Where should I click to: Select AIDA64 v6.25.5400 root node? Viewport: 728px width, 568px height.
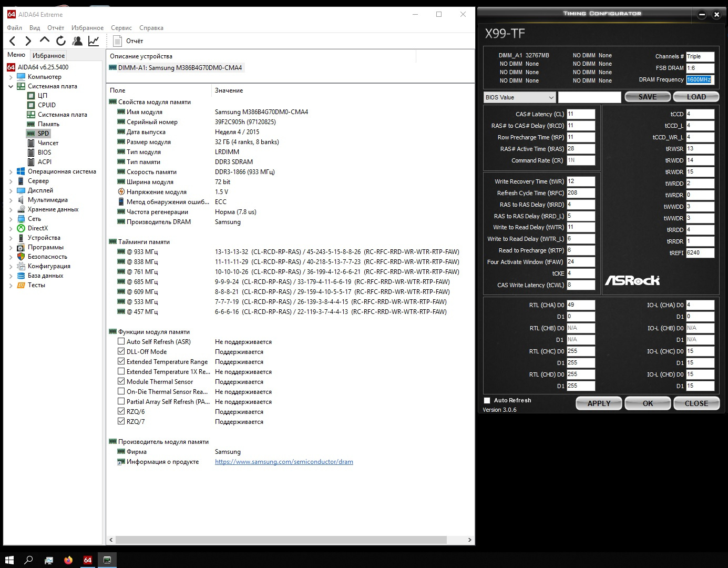(x=43, y=67)
